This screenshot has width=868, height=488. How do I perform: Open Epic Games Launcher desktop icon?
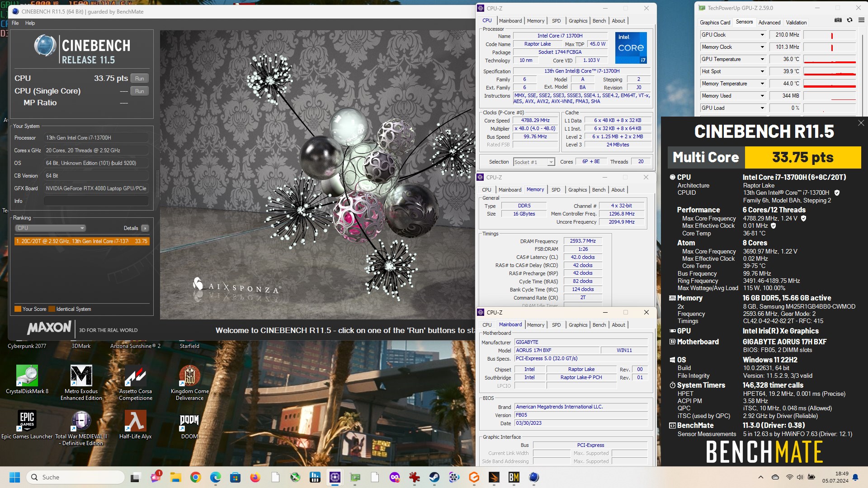27,425
